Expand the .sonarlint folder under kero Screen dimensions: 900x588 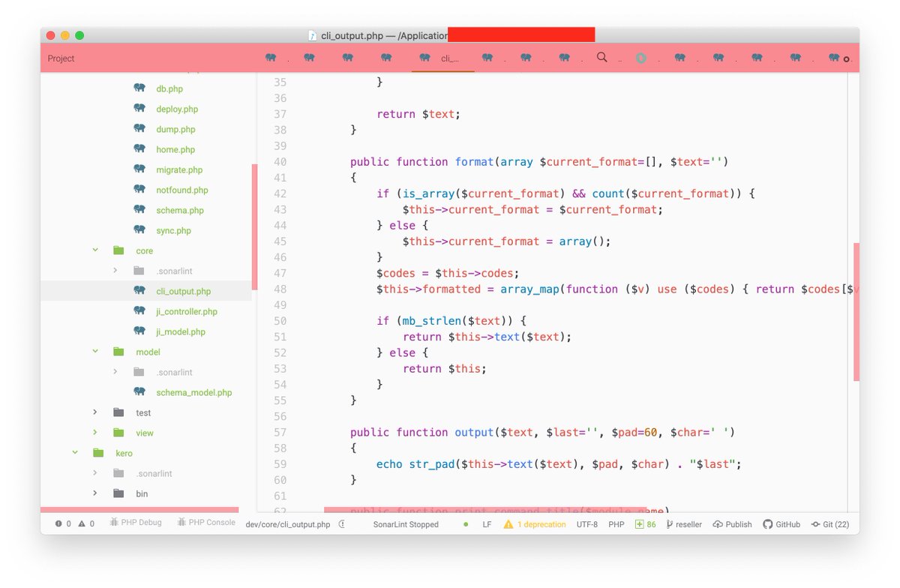pyautogui.click(x=95, y=473)
